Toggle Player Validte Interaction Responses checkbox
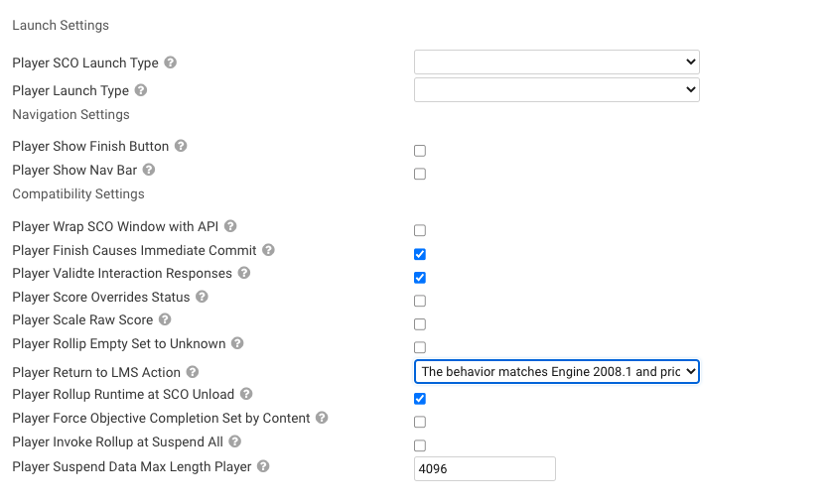 (420, 278)
